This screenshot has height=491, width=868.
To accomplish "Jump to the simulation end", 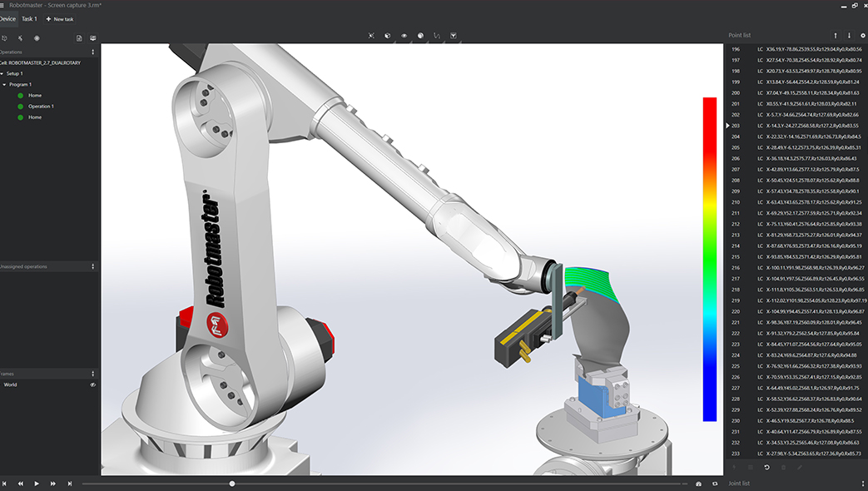I will coord(70,484).
